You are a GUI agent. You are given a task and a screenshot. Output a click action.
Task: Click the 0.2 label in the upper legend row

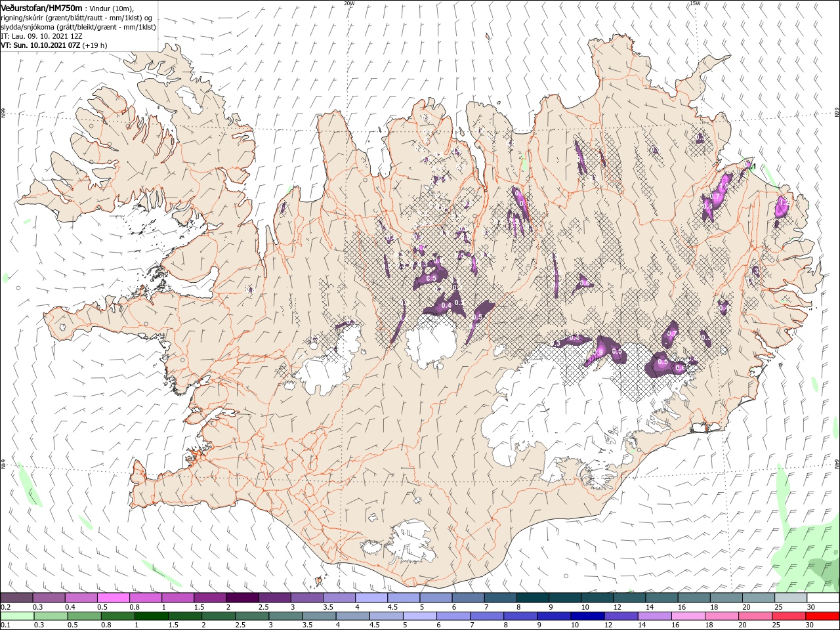pyautogui.click(x=5, y=607)
